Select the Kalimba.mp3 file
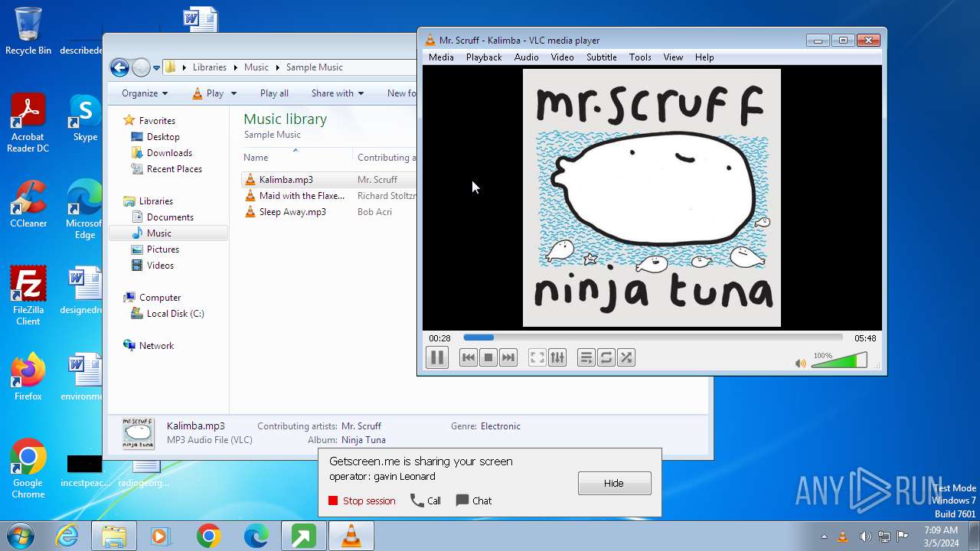This screenshot has height=551, width=980. point(286,180)
